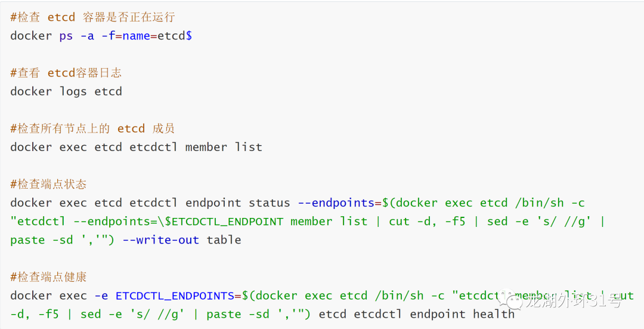Viewport: 644px width, 329px height.
Task: Click the 'ETCDCTL_ENDPOINTS' variable in last command
Action: 175,296
